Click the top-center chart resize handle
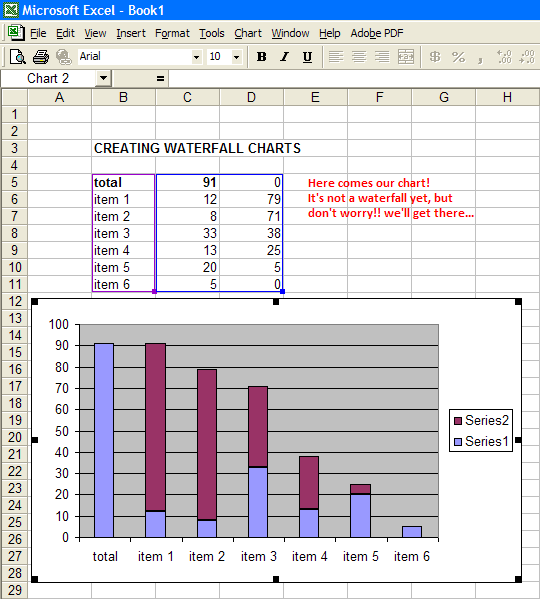This screenshot has width=540, height=599. tap(276, 302)
